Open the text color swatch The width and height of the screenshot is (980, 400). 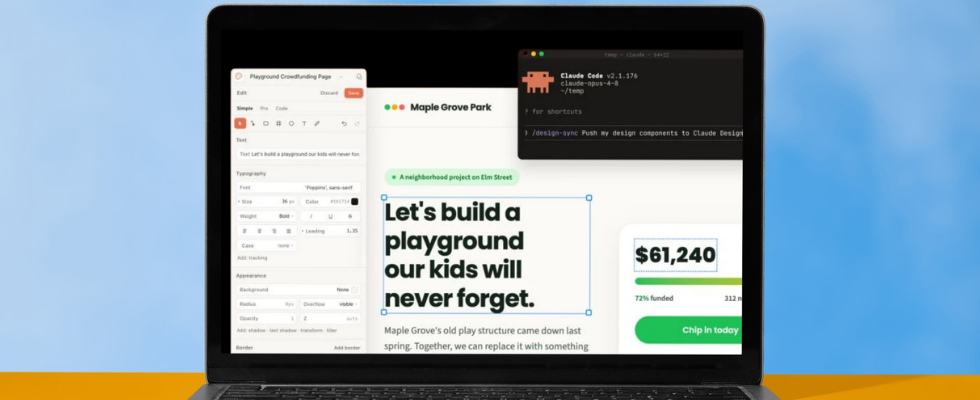[x=354, y=202]
